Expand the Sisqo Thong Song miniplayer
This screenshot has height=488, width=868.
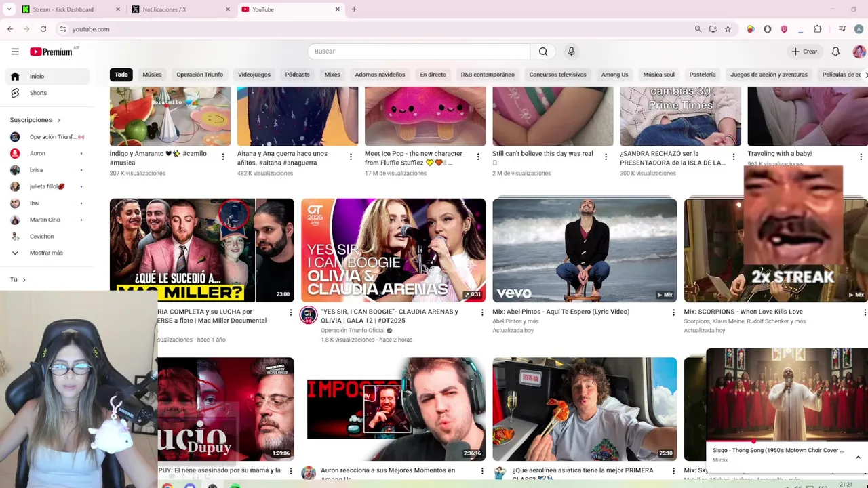coord(858,457)
